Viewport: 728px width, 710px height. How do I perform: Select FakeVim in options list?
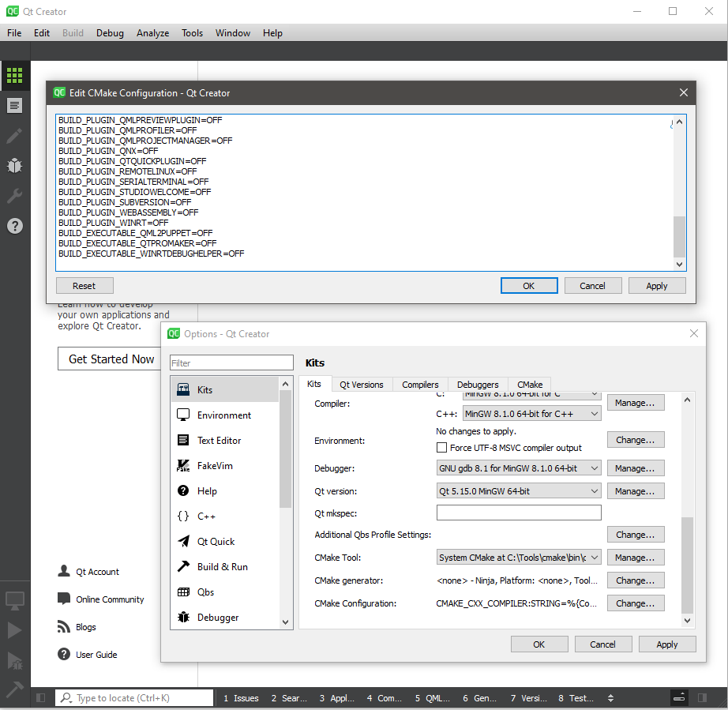224,466
